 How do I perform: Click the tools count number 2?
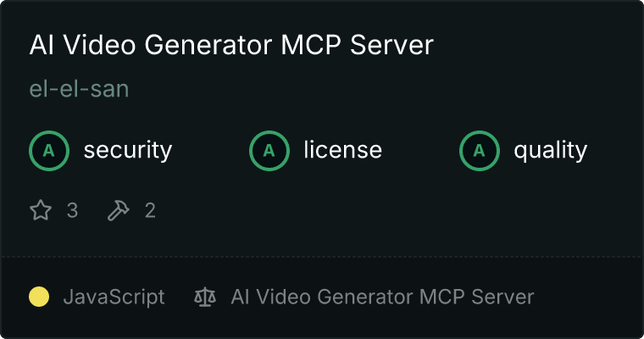pos(150,210)
